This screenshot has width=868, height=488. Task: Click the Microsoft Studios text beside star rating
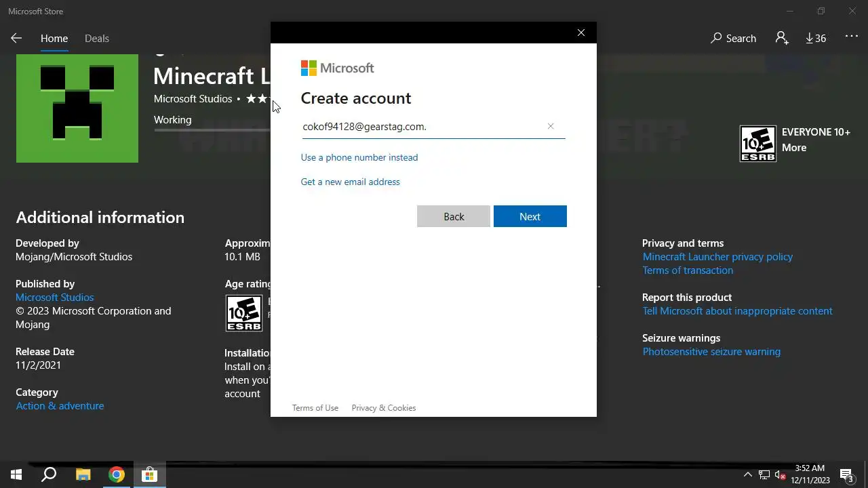193,99
